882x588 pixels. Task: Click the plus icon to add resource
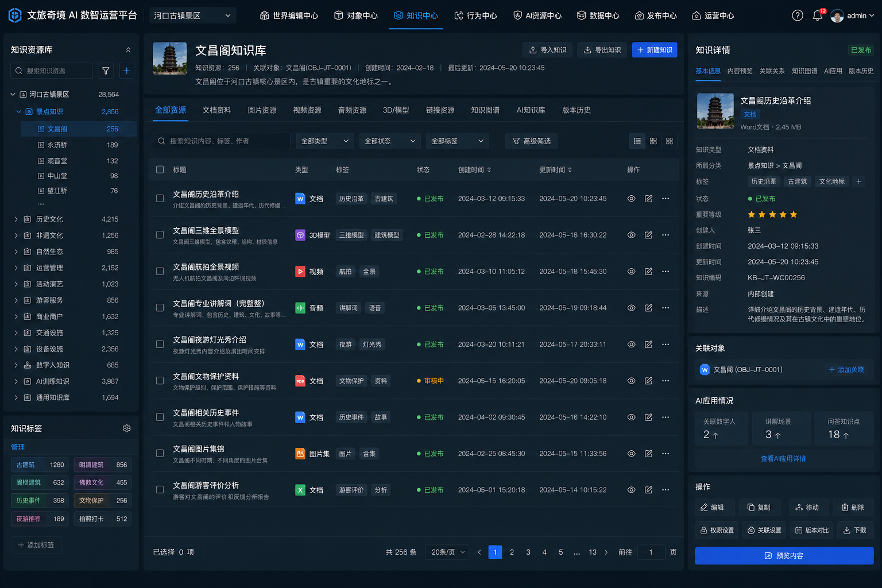pos(127,71)
